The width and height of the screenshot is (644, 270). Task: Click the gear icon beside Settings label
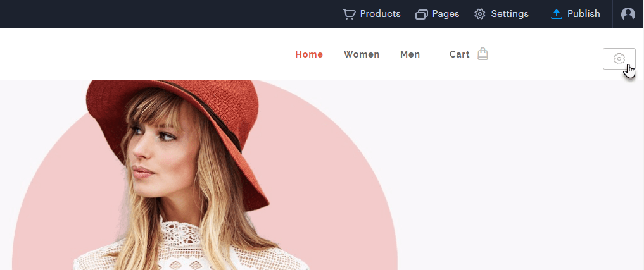[x=480, y=14]
